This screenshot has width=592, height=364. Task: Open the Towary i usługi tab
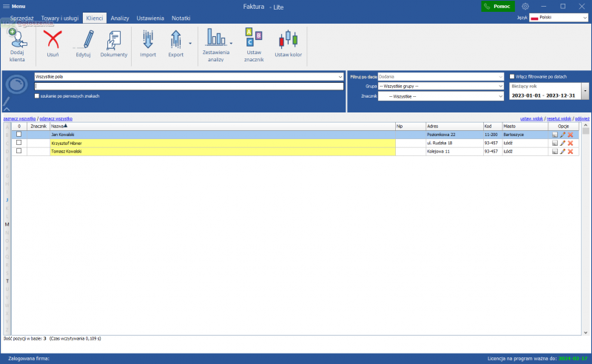click(61, 17)
